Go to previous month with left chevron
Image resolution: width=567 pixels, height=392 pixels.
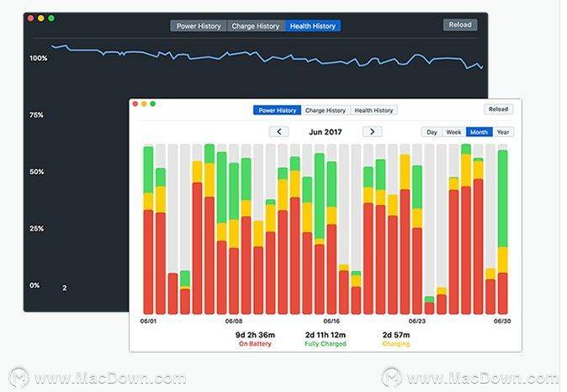tap(278, 131)
